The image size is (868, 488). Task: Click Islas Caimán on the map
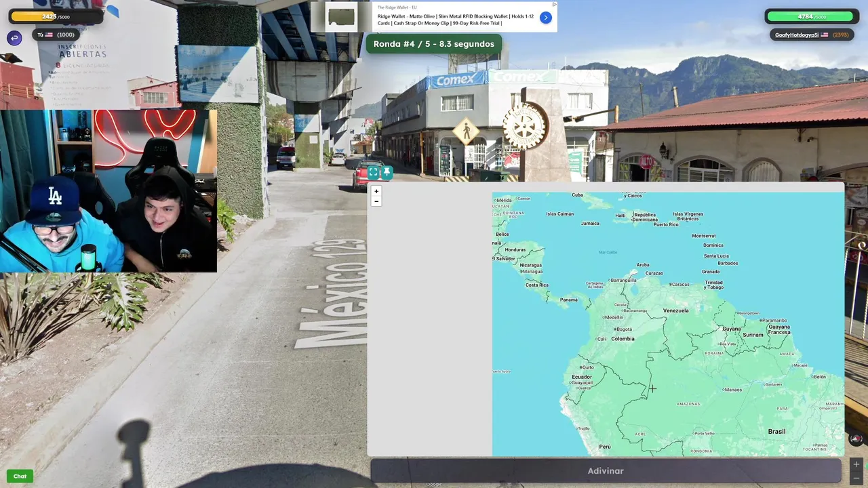tap(560, 214)
